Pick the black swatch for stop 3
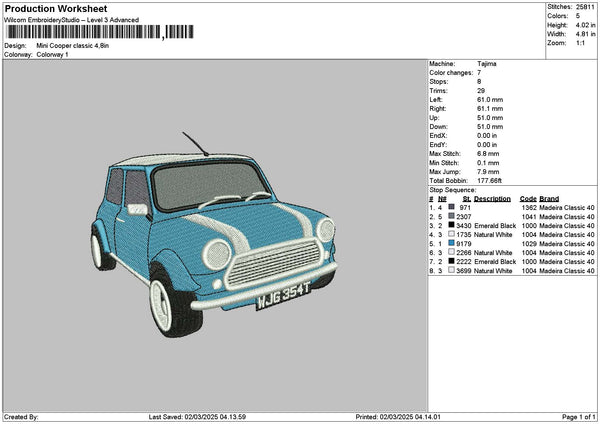 coord(452,225)
